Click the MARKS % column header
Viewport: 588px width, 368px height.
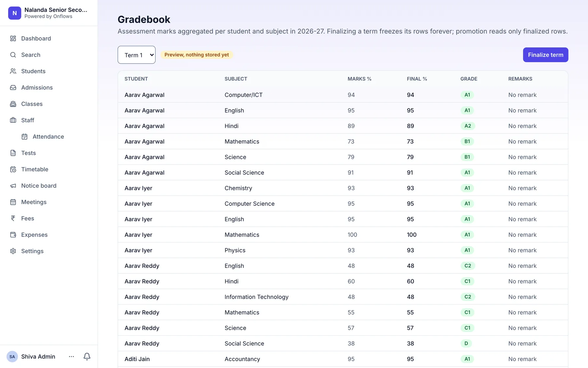[x=359, y=79]
